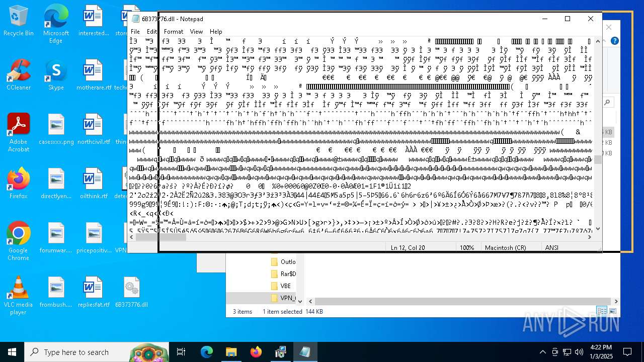The height and width of the screenshot is (362, 644).
Task: Select the frombush image file icon
Action: [x=56, y=292]
